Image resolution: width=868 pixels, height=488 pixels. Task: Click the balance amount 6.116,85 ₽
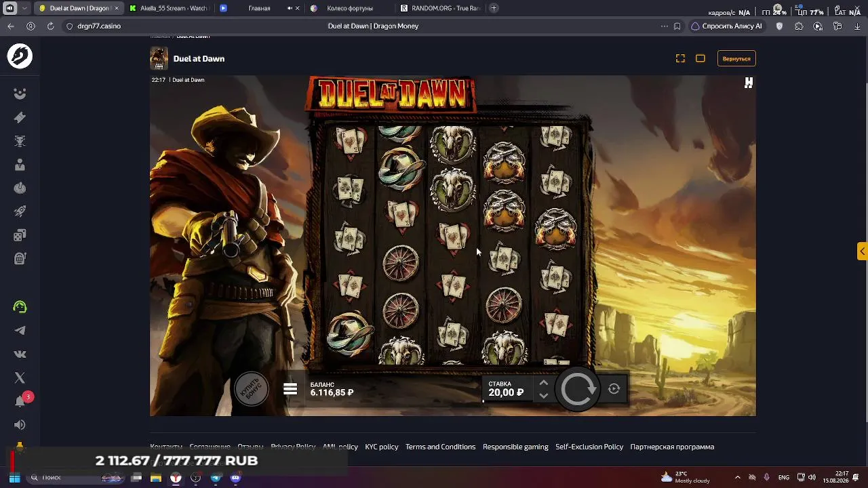(x=332, y=392)
